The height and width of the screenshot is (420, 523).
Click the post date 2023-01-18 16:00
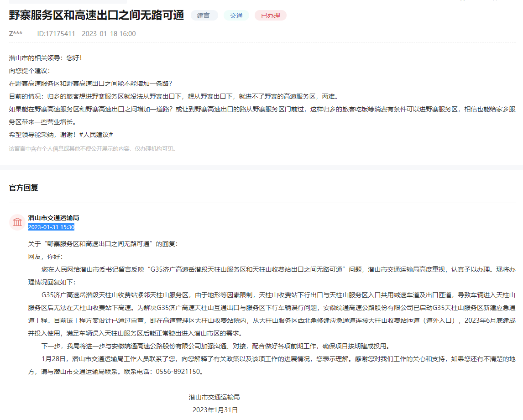pos(109,34)
